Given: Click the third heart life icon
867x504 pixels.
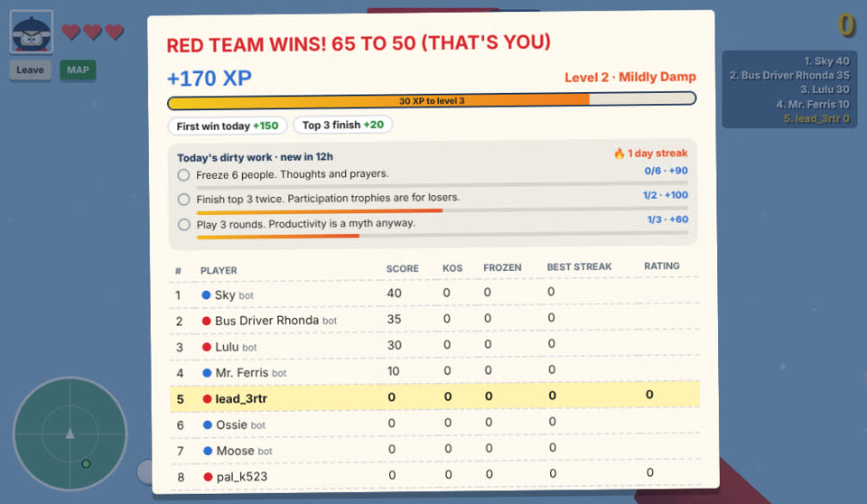Looking at the screenshot, I should tap(115, 33).
